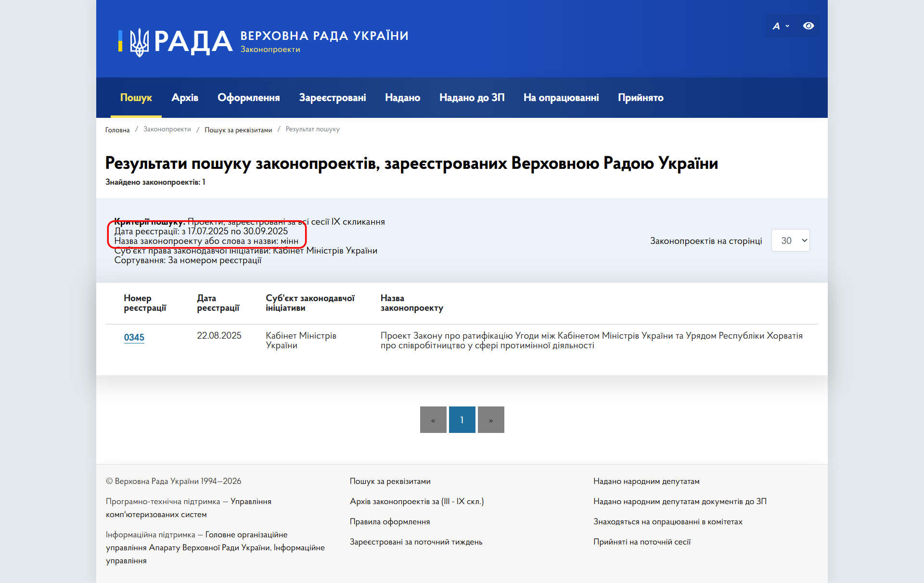The width and height of the screenshot is (924, 583).
Task: Click the Дата реєстрації column header
Action: pyautogui.click(x=218, y=303)
